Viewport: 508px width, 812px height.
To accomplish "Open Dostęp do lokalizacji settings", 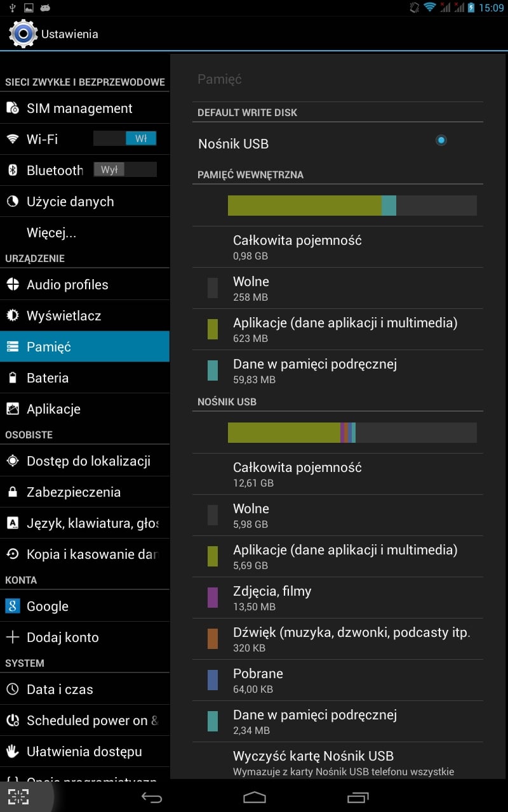I will [x=84, y=461].
